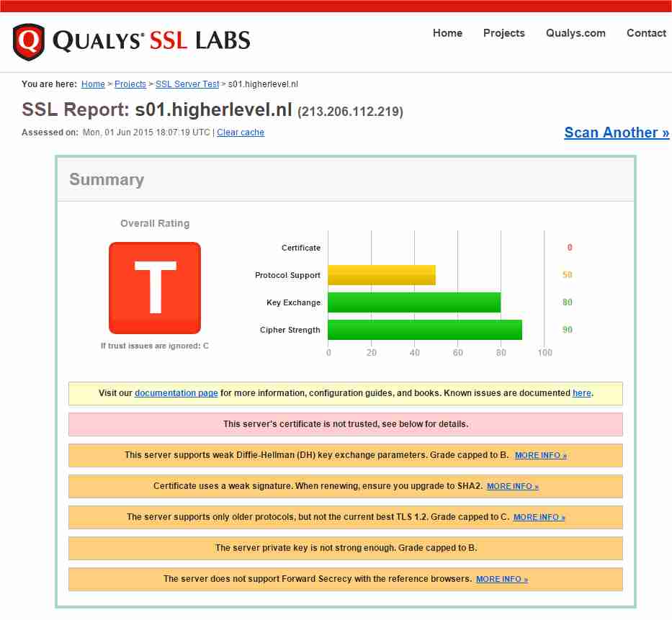The width and height of the screenshot is (672, 620).
Task: Click the Qualys SSL Labs wordmark
Action: (151, 41)
